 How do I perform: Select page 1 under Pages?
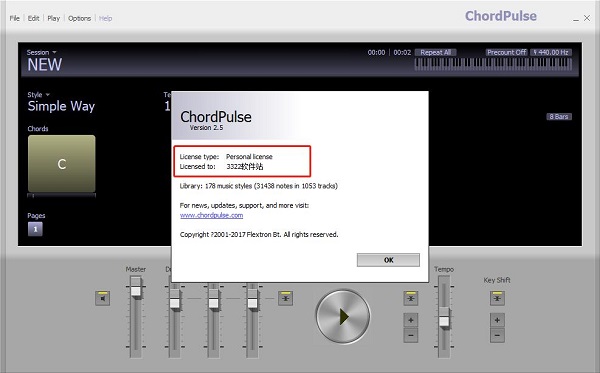(x=35, y=229)
